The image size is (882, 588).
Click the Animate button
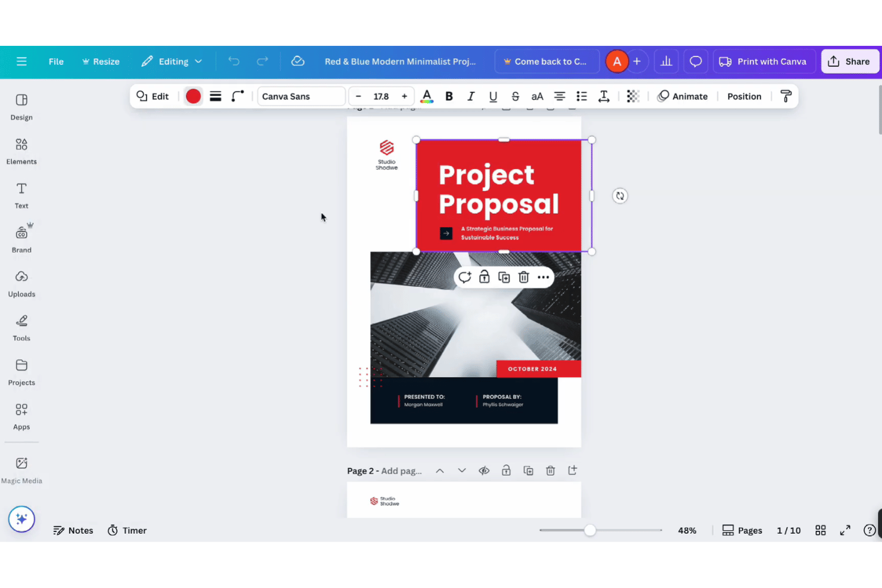pos(682,96)
